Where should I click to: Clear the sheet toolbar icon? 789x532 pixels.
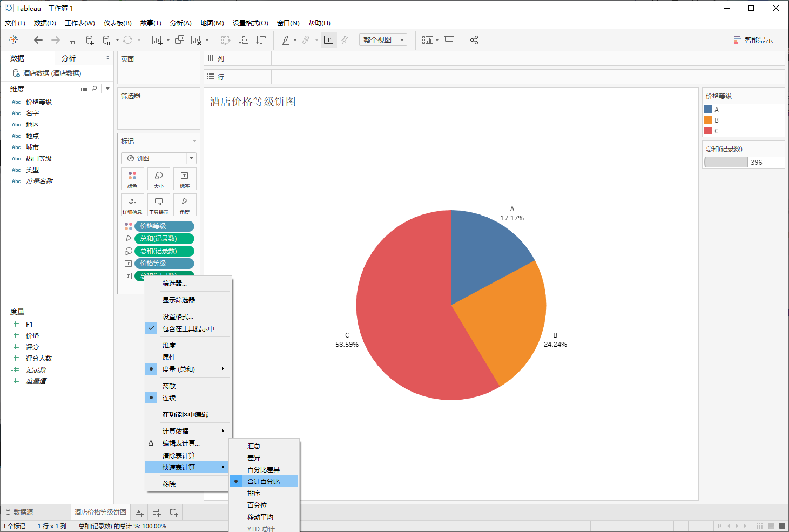[x=196, y=40]
